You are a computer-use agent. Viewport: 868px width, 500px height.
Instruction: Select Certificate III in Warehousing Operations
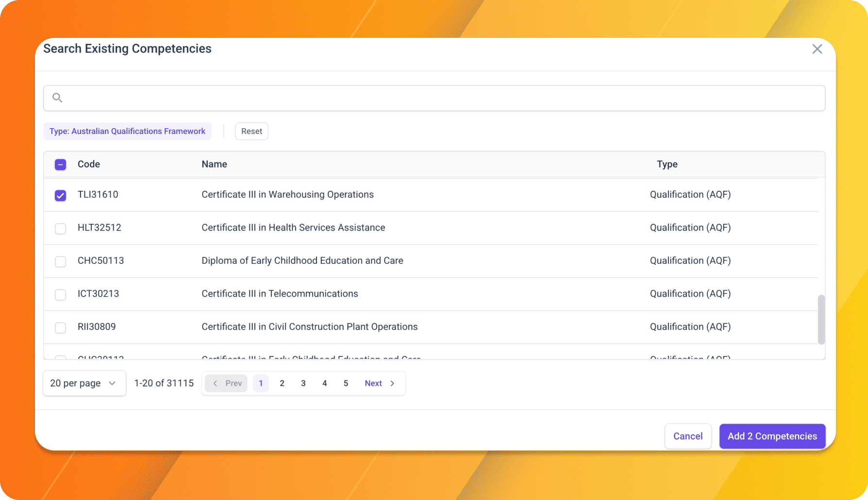tap(287, 194)
